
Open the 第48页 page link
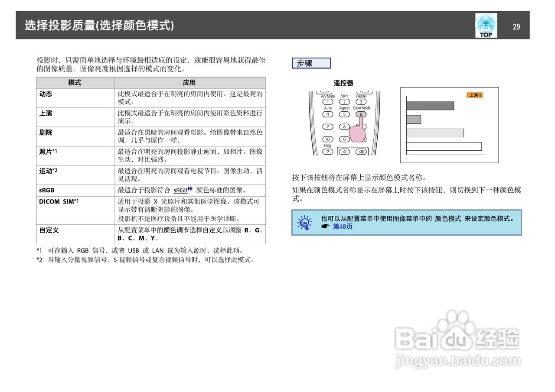(x=343, y=226)
